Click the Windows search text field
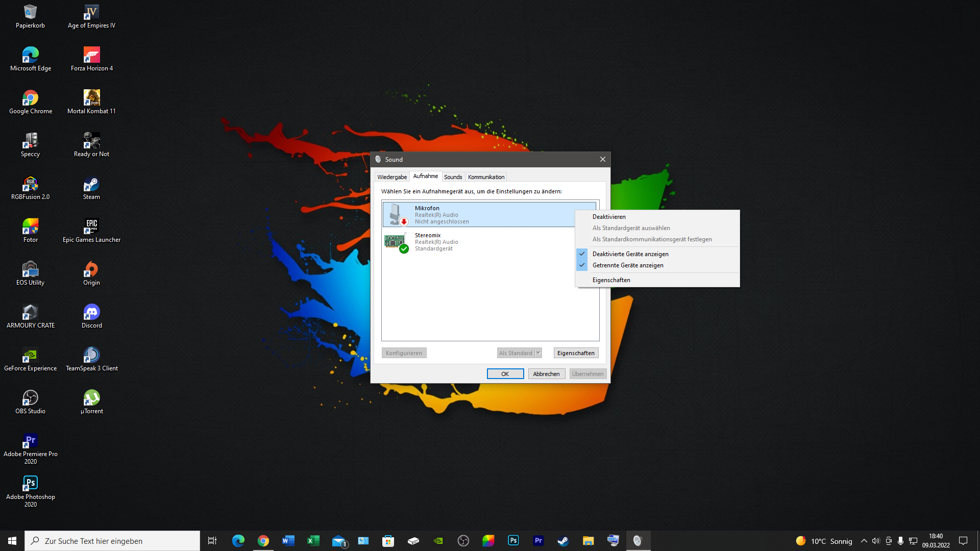Image resolution: width=980 pixels, height=551 pixels. (117, 541)
